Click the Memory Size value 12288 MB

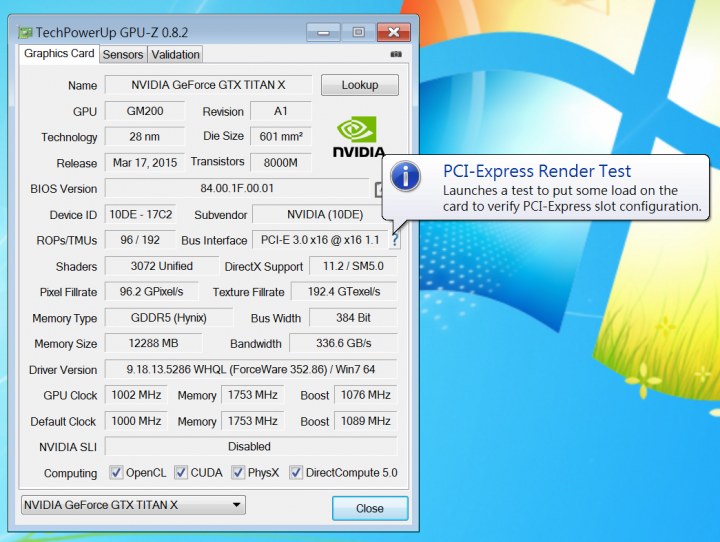click(x=153, y=344)
